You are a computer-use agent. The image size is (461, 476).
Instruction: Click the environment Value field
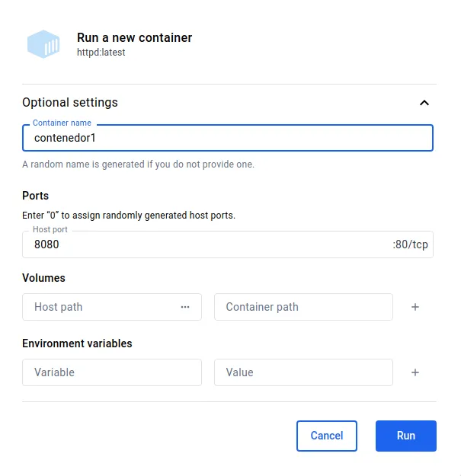pyautogui.click(x=303, y=372)
